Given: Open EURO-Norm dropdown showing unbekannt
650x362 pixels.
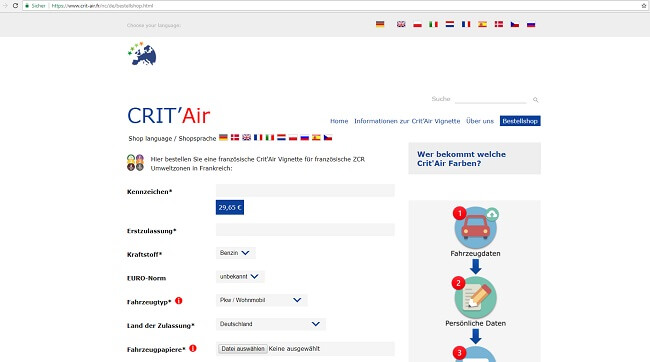Looking at the screenshot, I should [240, 277].
